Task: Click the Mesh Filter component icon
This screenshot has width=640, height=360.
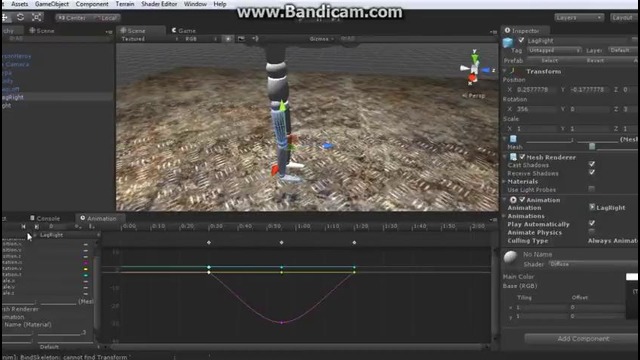Action: pyautogui.click(x=513, y=139)
